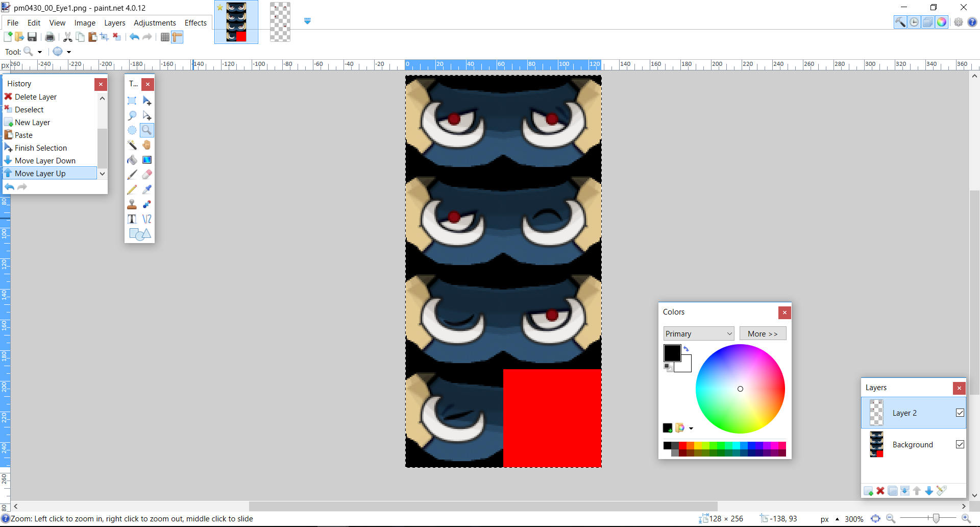Select the New Layer history entry
Screen dimensions: 980x527
coord(50,123)
